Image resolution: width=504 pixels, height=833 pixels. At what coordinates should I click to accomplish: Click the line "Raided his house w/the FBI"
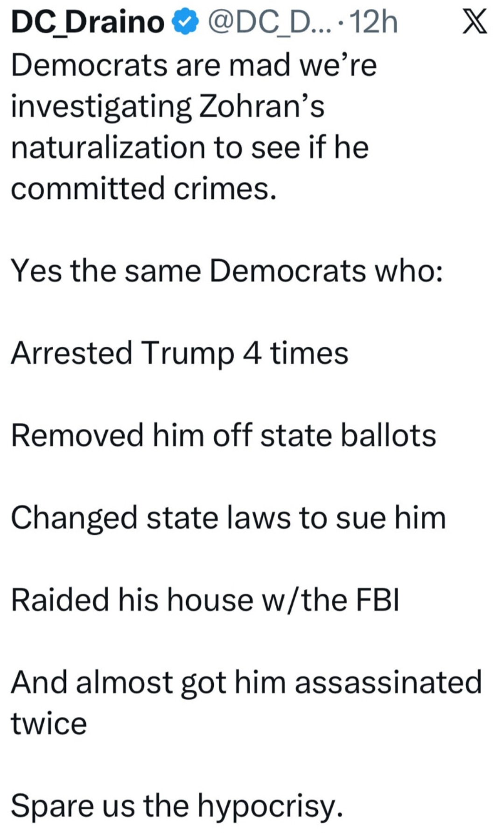point(205,600)
